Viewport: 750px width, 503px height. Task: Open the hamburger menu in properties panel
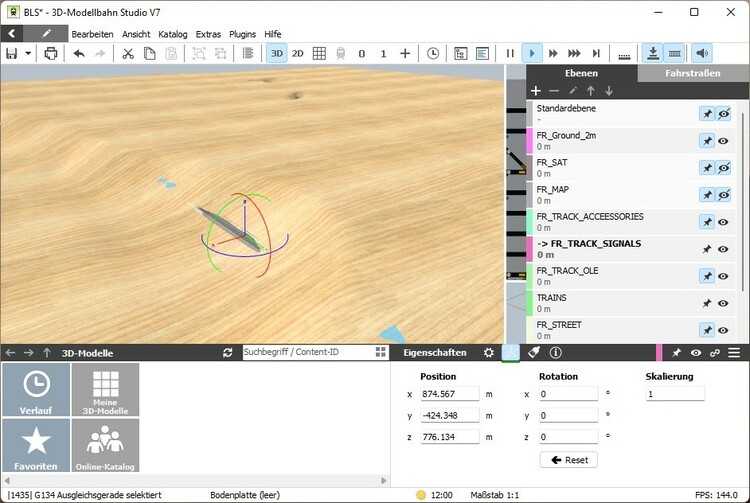pos(734,352)
